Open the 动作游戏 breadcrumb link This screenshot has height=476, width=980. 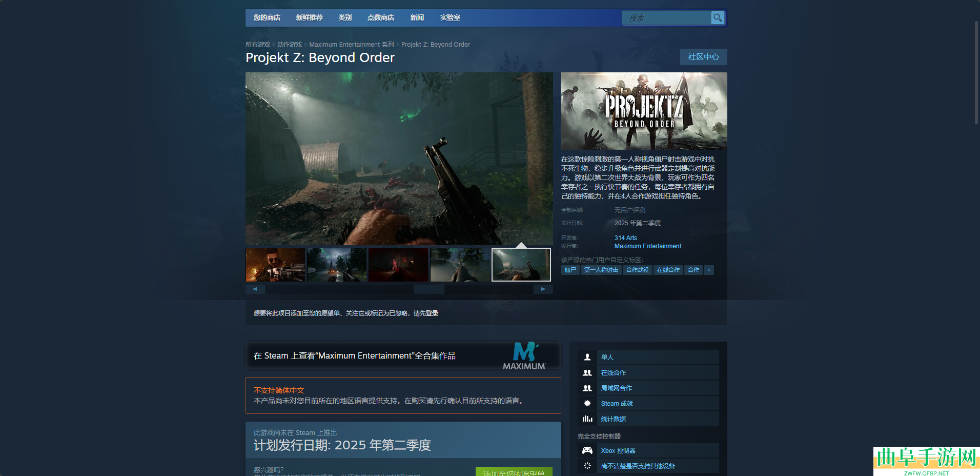[290, 45]
